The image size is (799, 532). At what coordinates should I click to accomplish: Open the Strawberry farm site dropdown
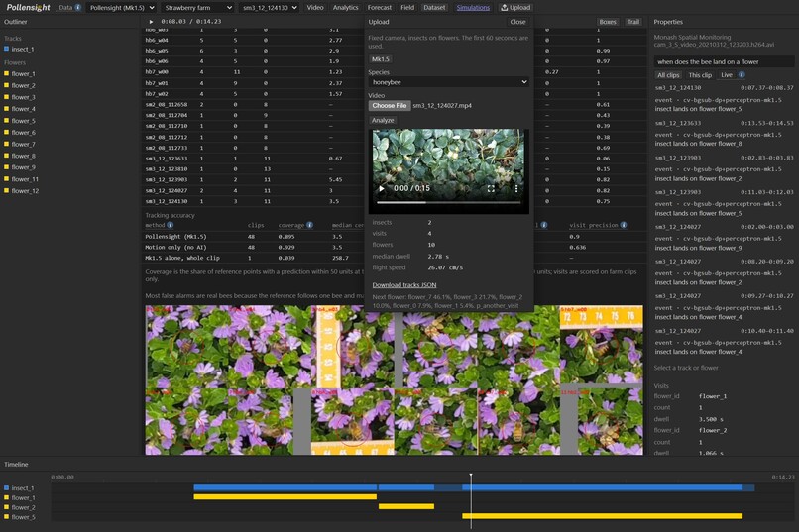(x=197, y=8)
